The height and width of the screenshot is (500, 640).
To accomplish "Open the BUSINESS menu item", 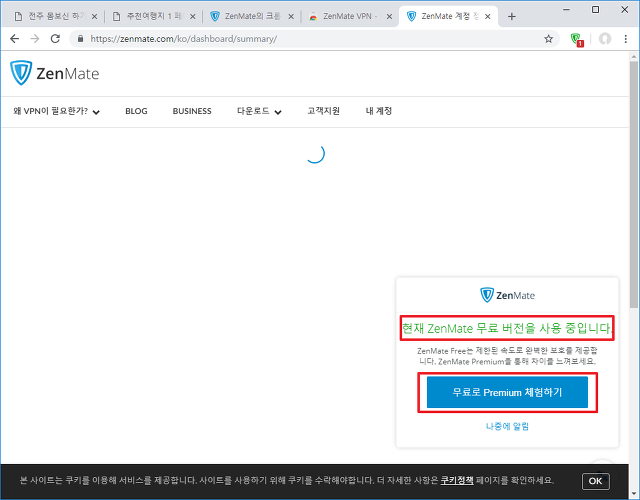I will tap(192, 111).
